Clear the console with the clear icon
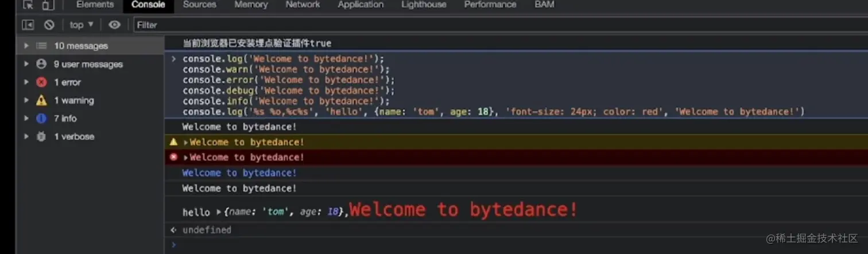The height and width of the screenshot is (254, 868). pos(49,25)
